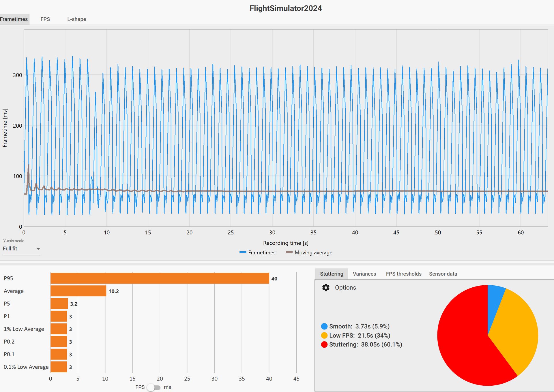Open the Variances tab

click(364, 274)
